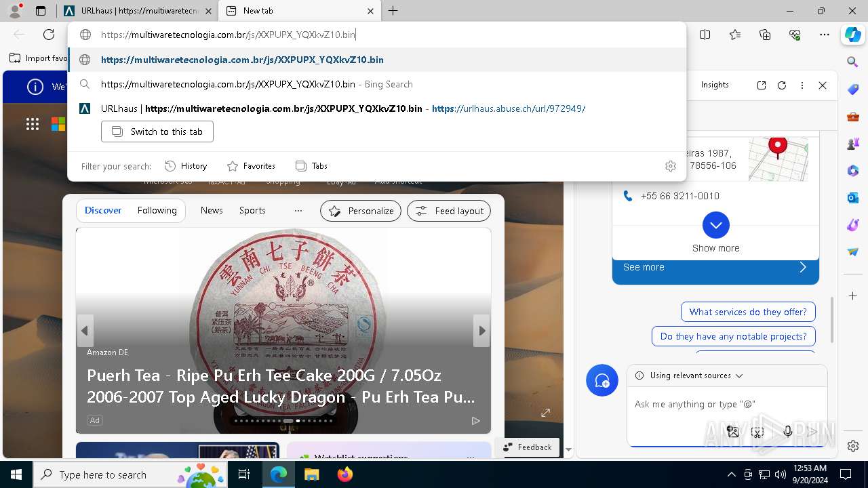The width and height of the screenshot is (868, 488).
Task: Open sidebar Shopping tag icon
Action: (x=853, y=89)
